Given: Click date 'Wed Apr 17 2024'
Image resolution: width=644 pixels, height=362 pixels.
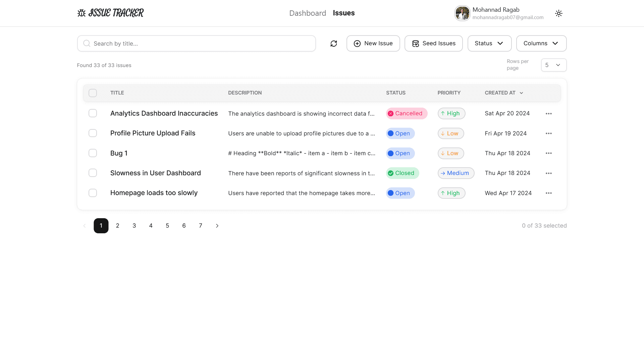Looking at the screenshot, I should point(508,193).
